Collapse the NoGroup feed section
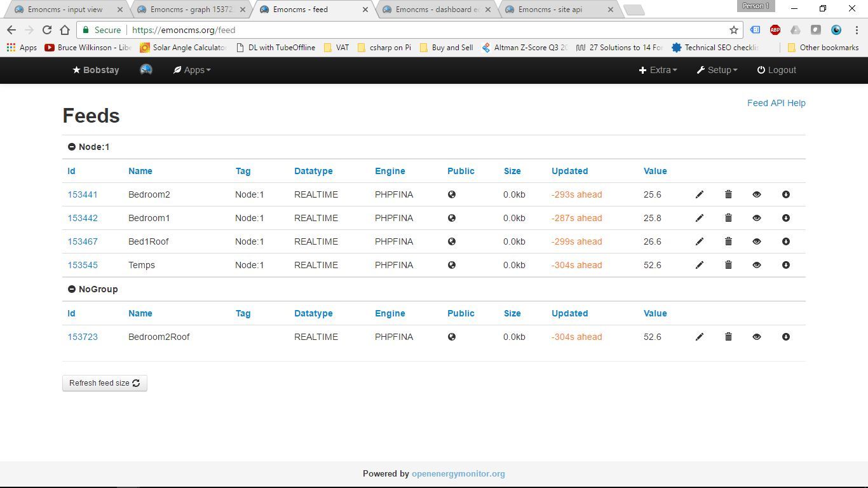868x488 pixels. [x=72, y=289]
